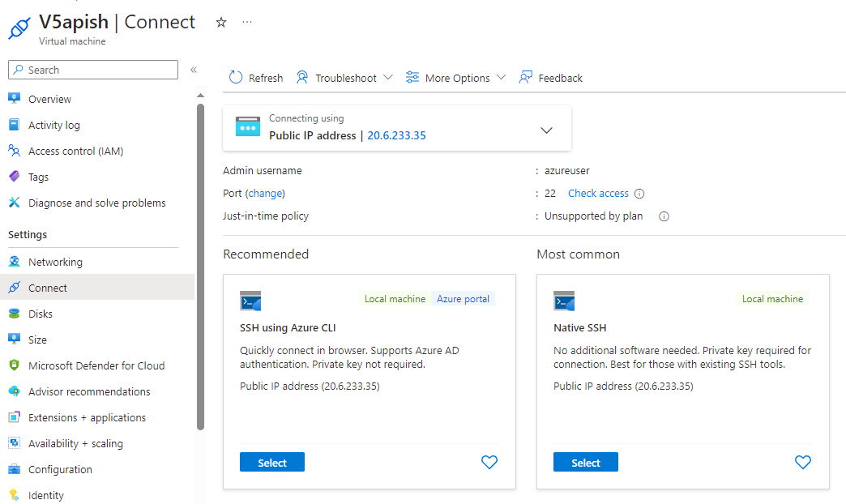Click the Disks icon in sidebar

tap(14, 314)
